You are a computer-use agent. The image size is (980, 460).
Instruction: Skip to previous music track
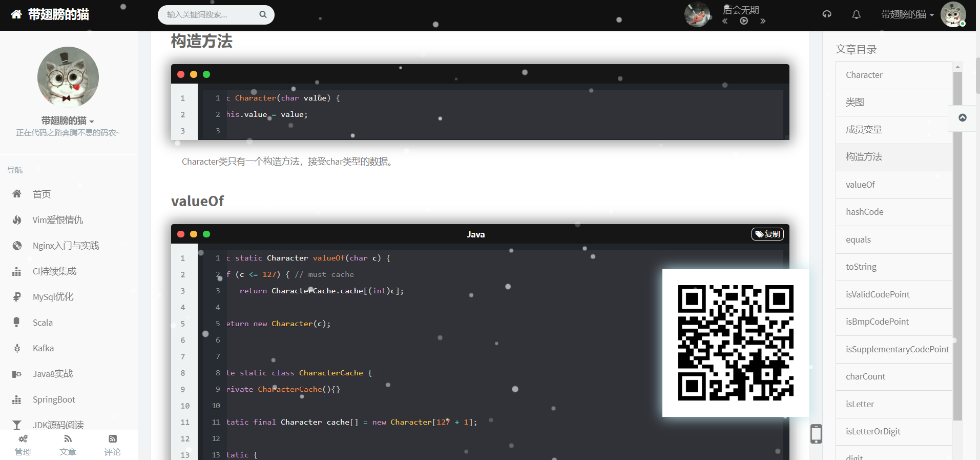tap(725, 21)
